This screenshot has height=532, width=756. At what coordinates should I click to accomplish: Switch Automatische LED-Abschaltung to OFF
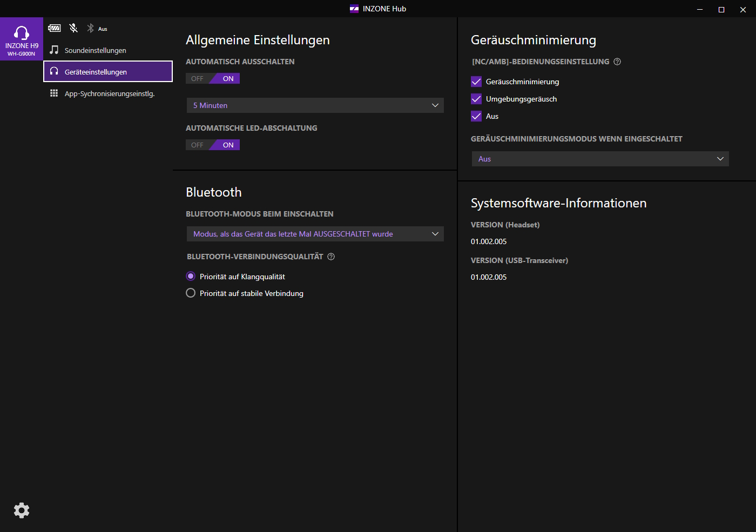197,145
